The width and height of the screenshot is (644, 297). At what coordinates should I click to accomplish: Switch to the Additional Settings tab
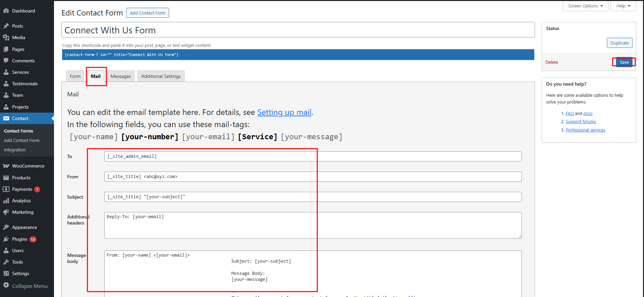pyautogui.click(x=161, y=76)
